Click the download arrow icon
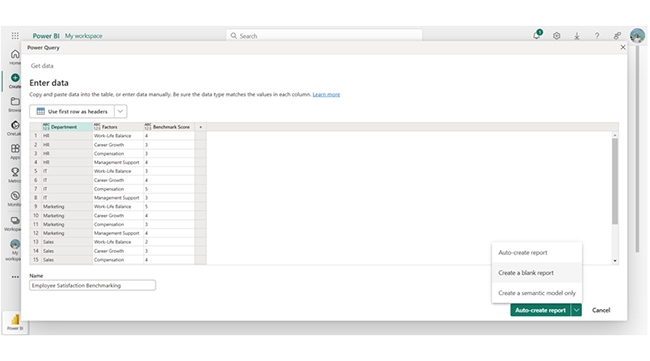 pos(577,36)
